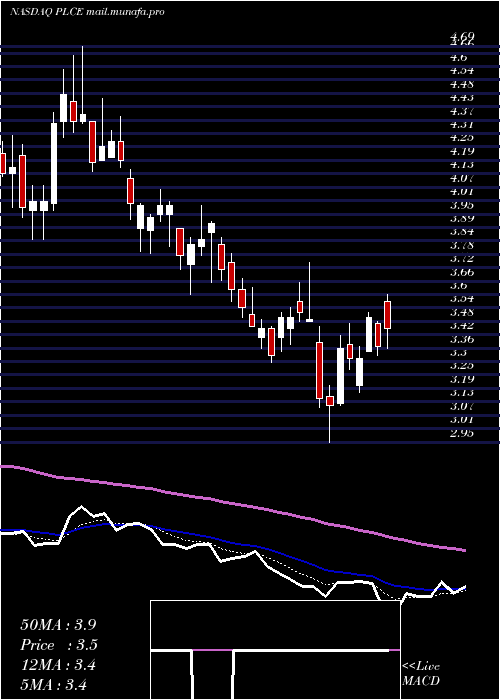This screenshot has width=500, height=700.
Task: Click the 3.19 price axis label
Action: (462, 379)
